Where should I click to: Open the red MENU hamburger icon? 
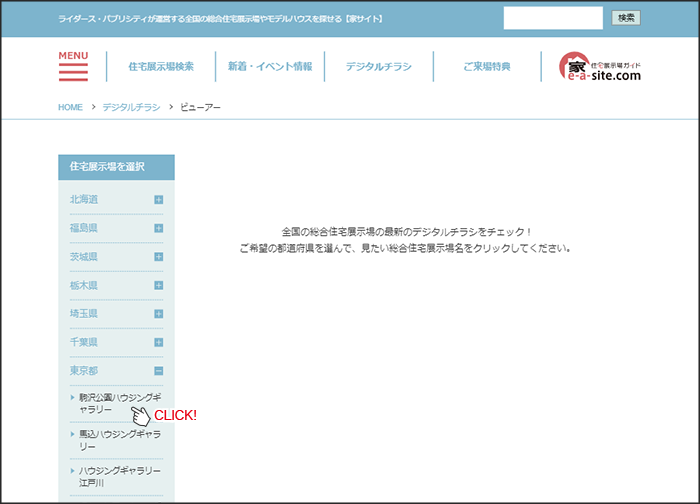pyautogui.click(x=73, y=67)
